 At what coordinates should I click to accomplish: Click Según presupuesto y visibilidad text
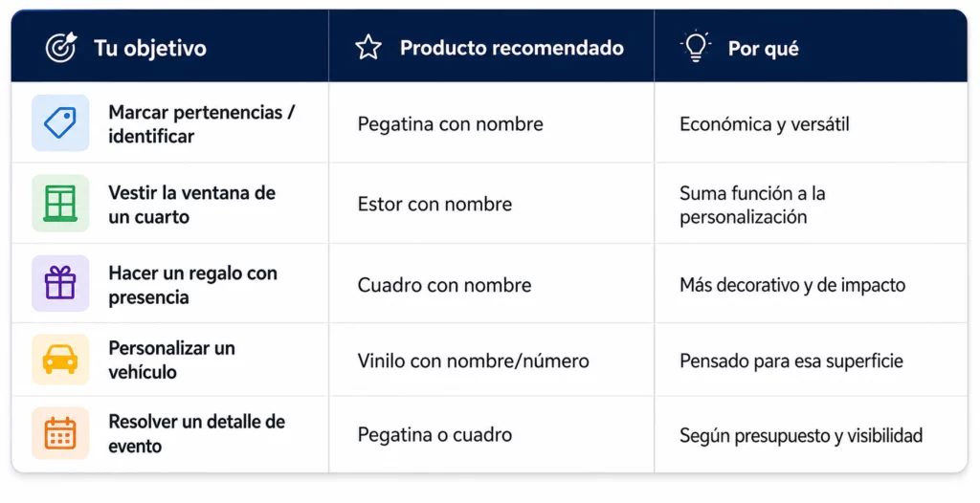coord(801,435)
